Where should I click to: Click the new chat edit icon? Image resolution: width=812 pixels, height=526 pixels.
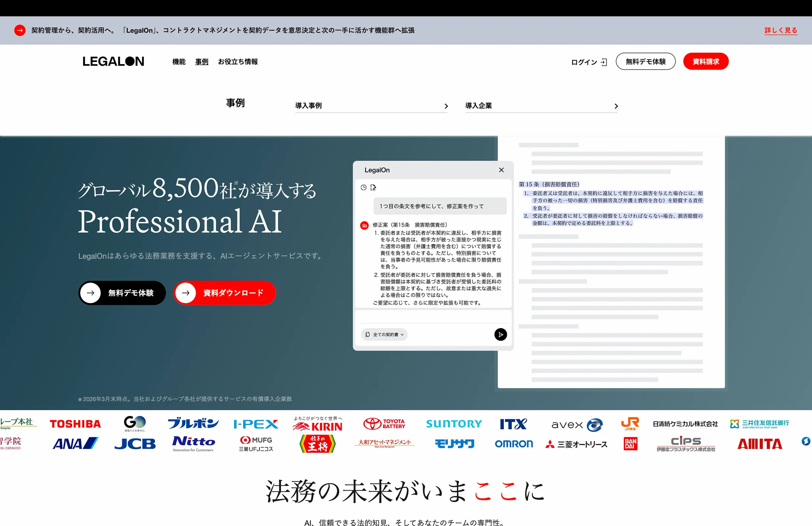pos(373,187)
